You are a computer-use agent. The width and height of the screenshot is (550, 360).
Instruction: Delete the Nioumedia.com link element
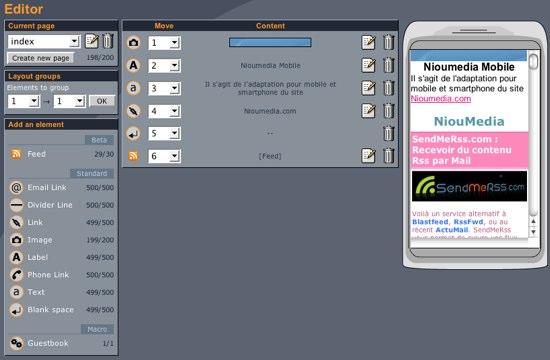pos(388,111)
